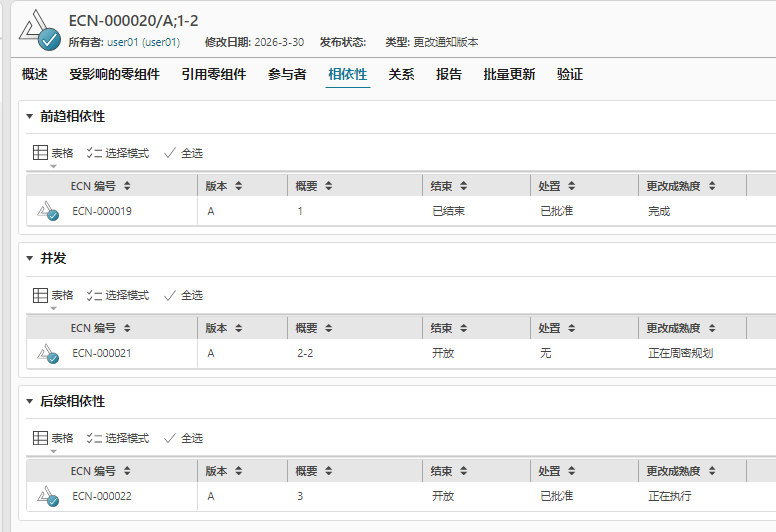This screenshot has width=776, height=532.
Task: Open table view menu in 前趋相依性 section
Action: tap(53, 153)
